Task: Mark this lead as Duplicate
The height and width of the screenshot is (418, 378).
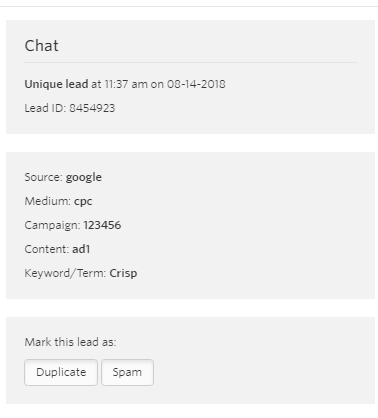Action: [x=61, y=372]
